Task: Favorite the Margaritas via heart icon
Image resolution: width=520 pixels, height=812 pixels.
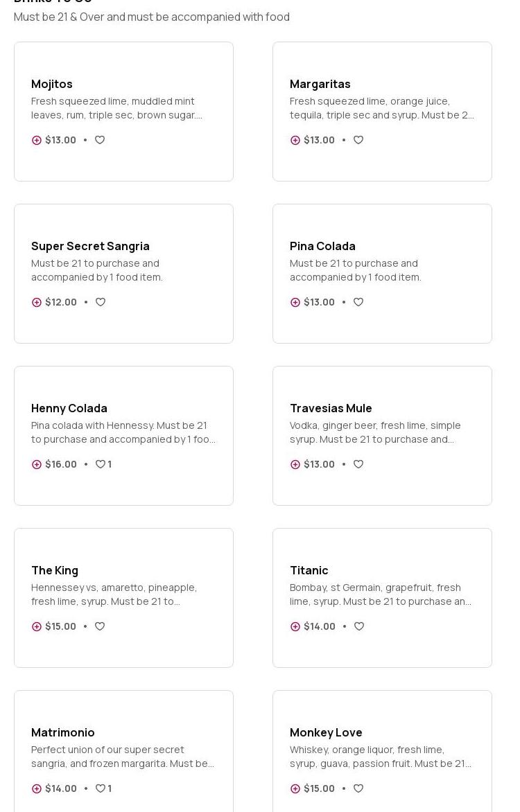Action: (x=358, y=140)
